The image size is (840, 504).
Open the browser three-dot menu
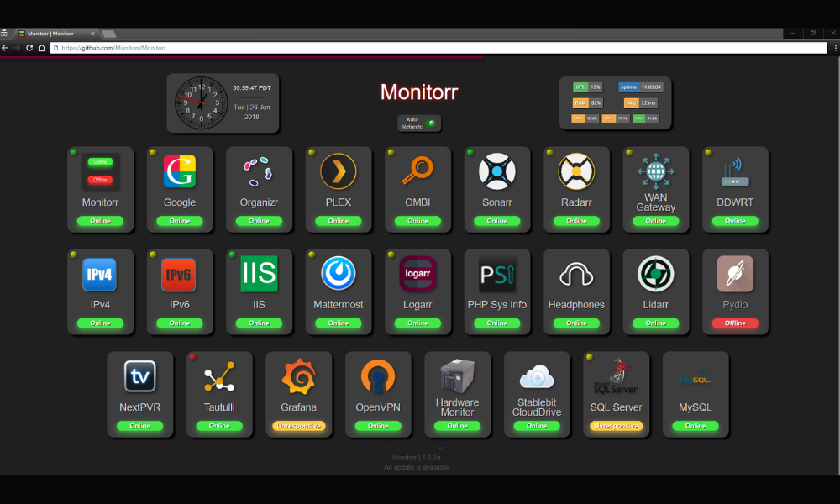(x=835, y=48)
